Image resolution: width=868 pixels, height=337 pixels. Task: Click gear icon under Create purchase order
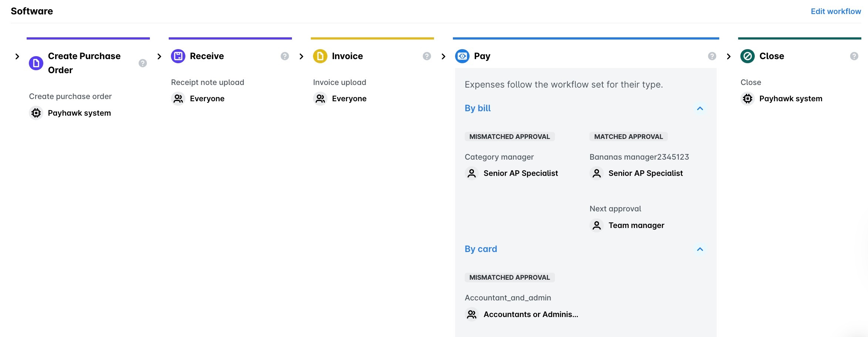click(x=36, y=113)
